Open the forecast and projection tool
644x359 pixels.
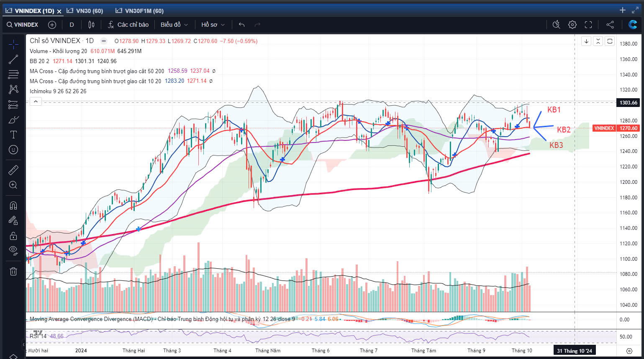(13, 104)
